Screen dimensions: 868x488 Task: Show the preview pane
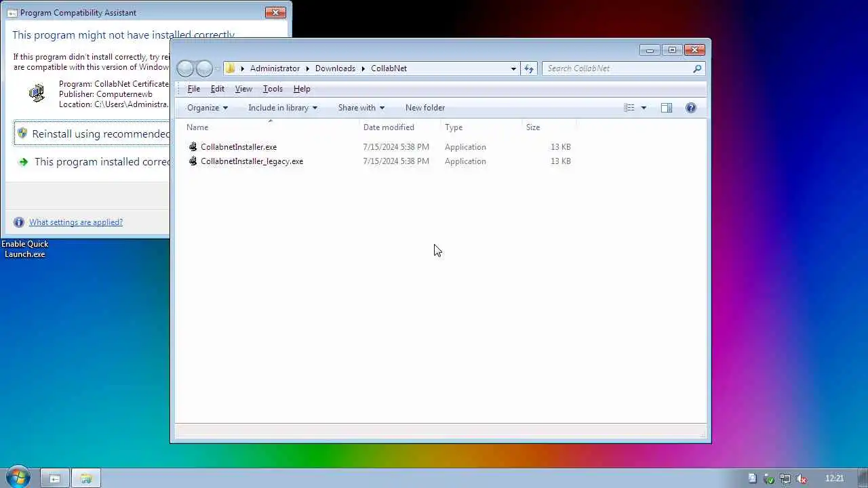coord(667,108)
